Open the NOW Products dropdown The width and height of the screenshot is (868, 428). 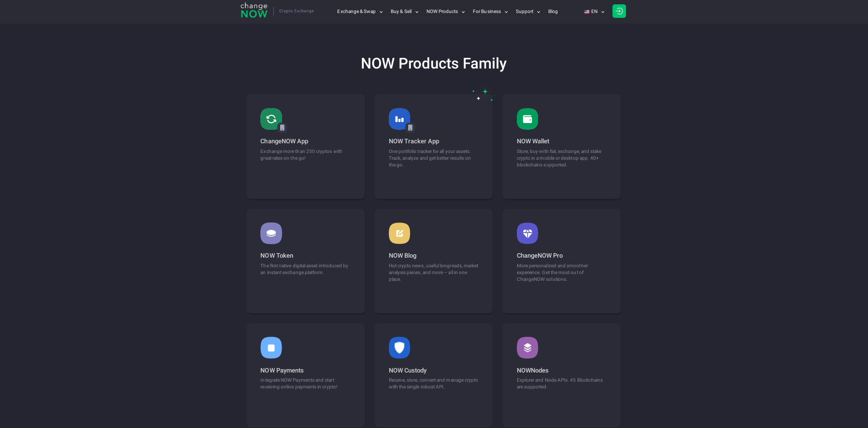pos(446,12)
